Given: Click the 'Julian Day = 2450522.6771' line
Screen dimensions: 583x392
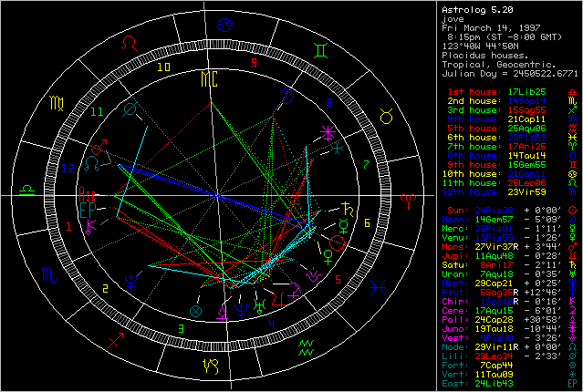Looking at the screenshot, I should [x=510, y=74].
